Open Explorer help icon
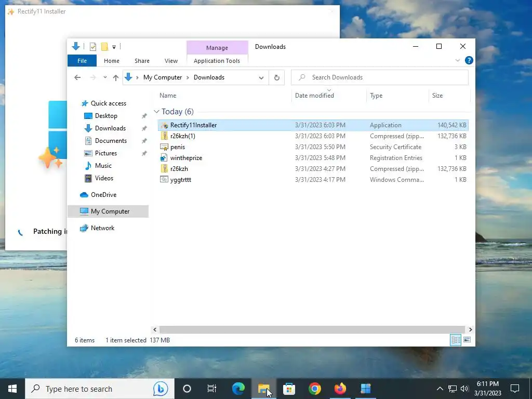Viewport: 532px width, 399px height. click(x=469, y=60)
